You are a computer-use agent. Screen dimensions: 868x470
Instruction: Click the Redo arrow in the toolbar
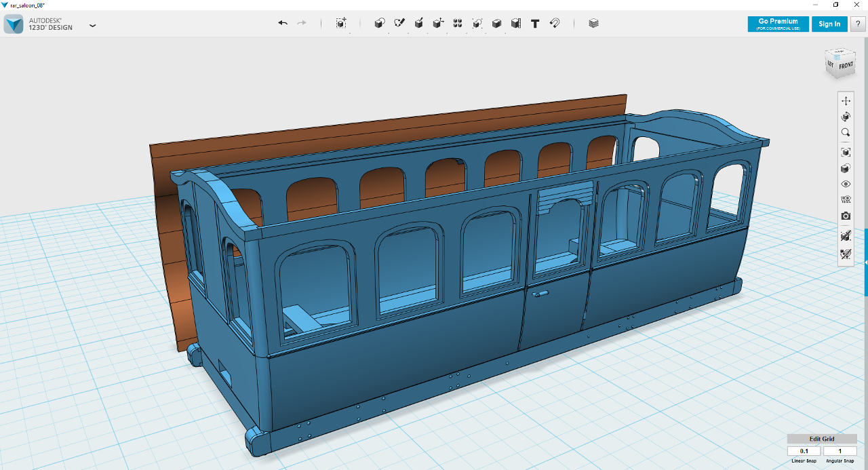pos(302,23)
